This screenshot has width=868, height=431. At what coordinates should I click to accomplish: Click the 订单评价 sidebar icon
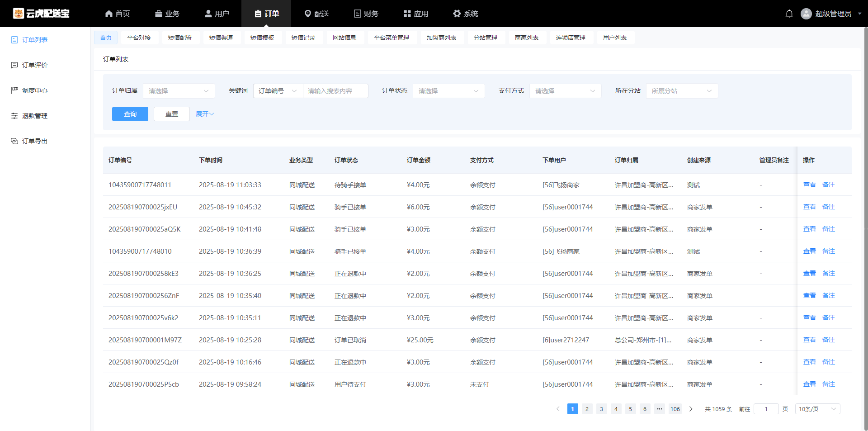(14, 65)
